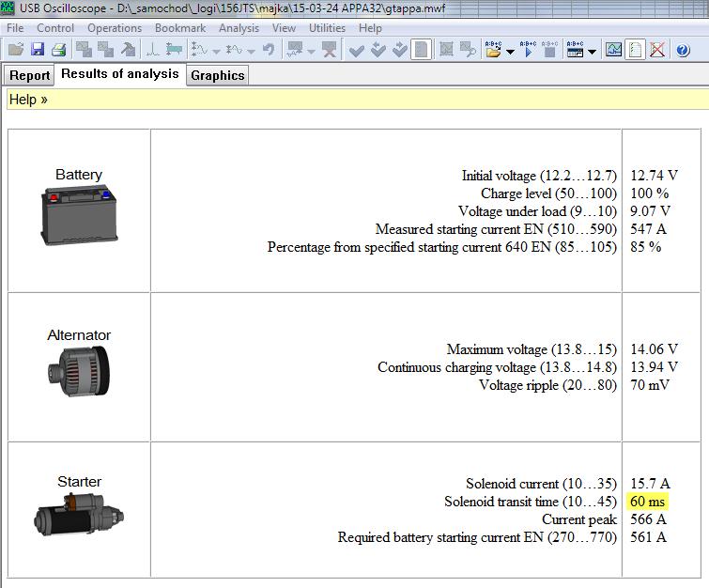
Task: Toggle the report page view icon
Action: tap(636, 50)
